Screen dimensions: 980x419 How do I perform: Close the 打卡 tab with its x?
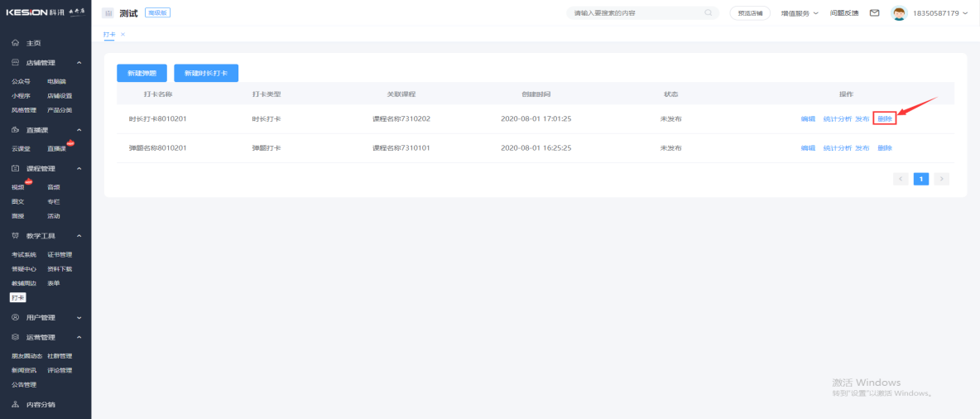(x=122, y=34)
